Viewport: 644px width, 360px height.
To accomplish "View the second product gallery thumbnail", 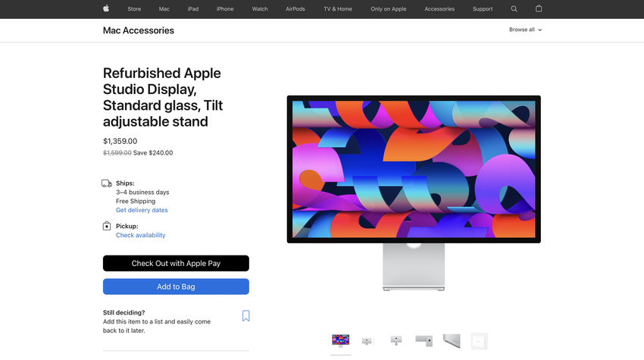I will [x=368, y=341].
